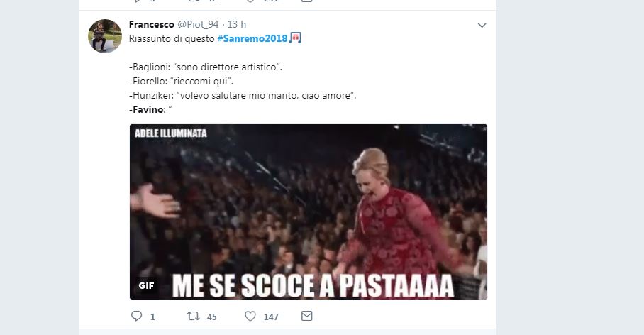Open the #Sanremo2018 hashtag link
This screenshot has height=335, width=644.
(x=252, y=38)
